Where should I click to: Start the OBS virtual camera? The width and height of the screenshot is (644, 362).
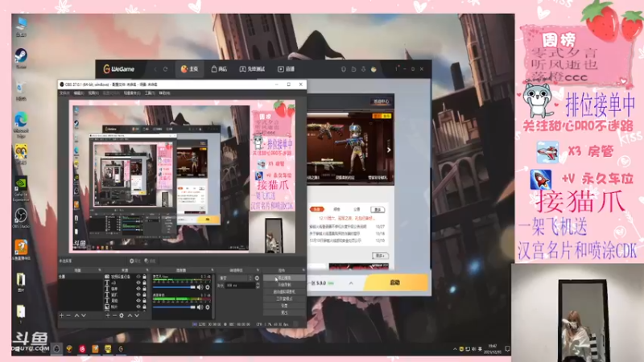coord(284,292)
